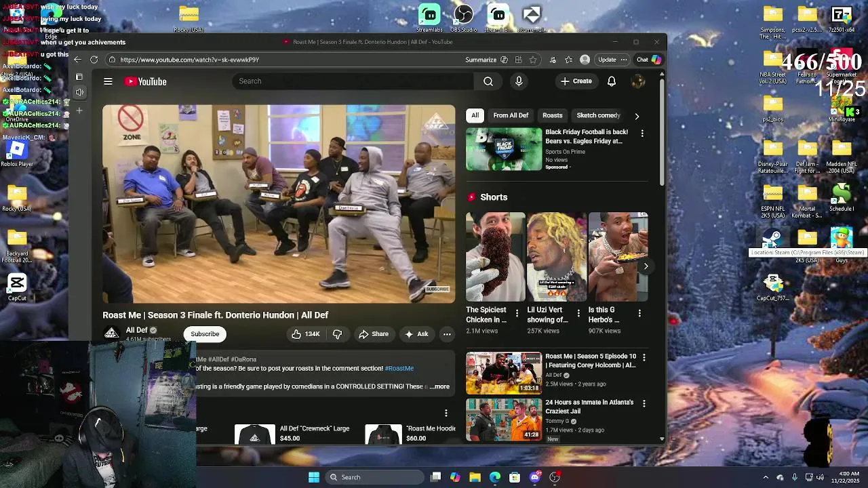Open Roblox Player desktop icon

(17, 153)
